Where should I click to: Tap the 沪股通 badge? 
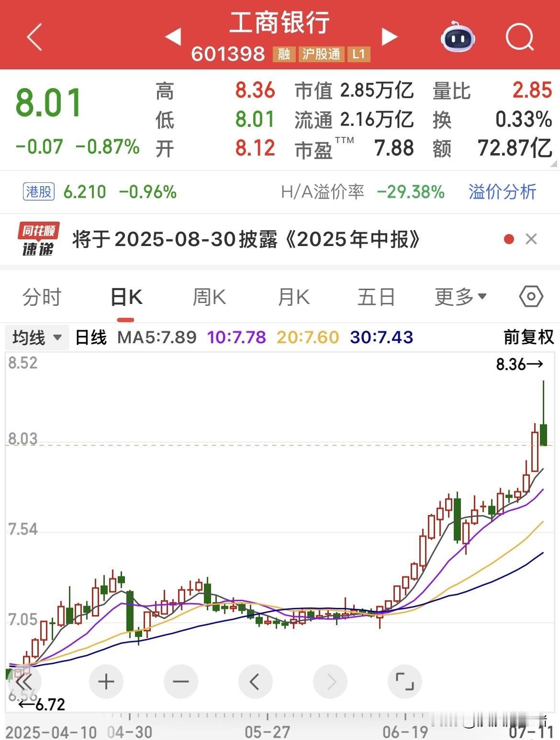point(321,54)
